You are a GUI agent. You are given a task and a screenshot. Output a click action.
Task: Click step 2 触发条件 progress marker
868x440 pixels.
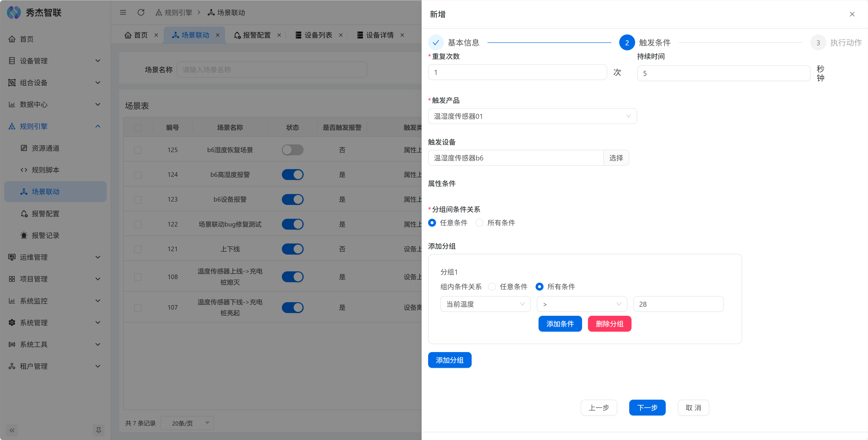point(627,43)
